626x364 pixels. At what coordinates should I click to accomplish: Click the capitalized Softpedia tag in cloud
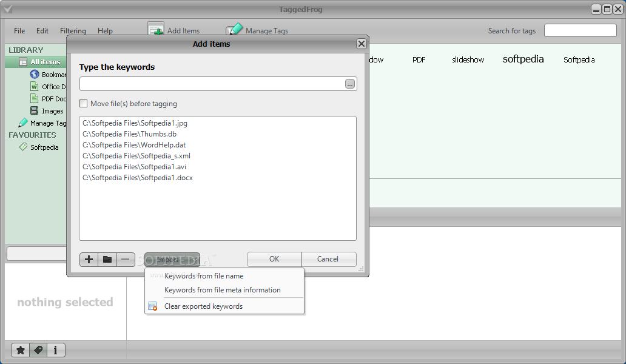click(579, 60)
